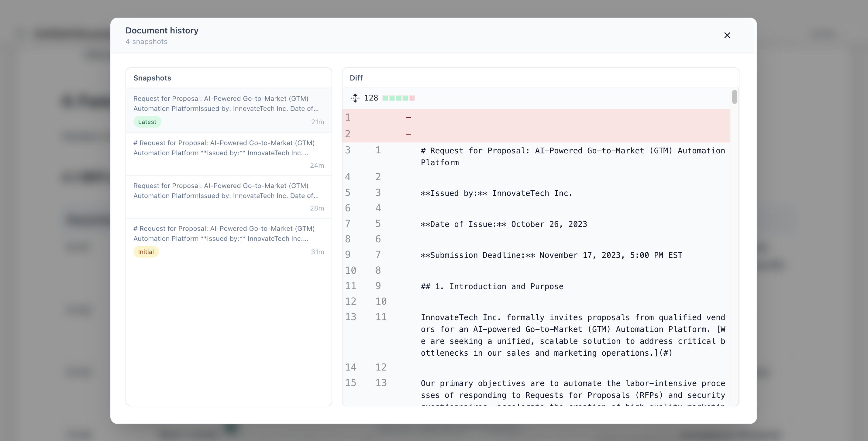This screenshot has height=441, width=868.
Task: Click the Document history title
Action: (162, 30)
